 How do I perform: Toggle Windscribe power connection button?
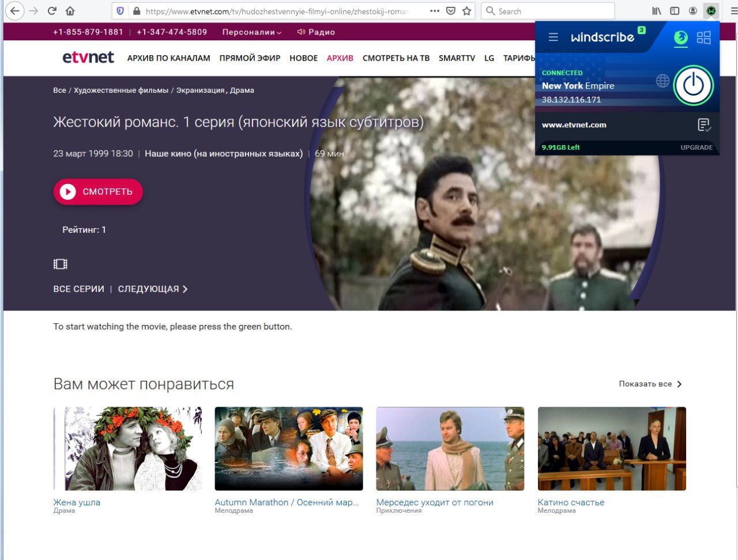point(694,85)
